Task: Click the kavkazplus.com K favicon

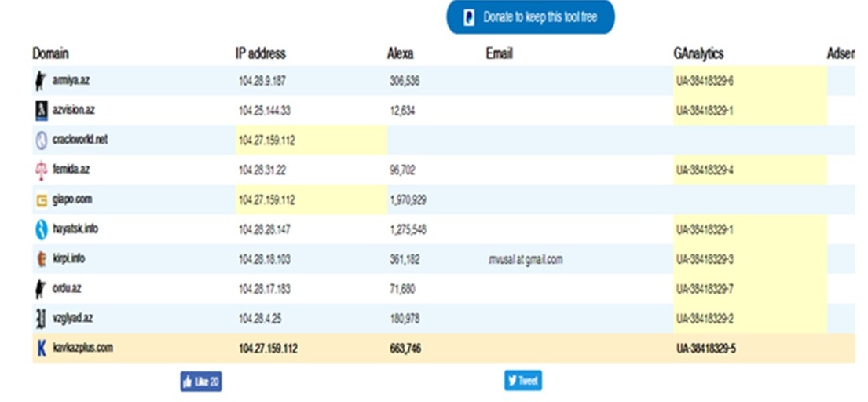Action: (x=42, y=349)
